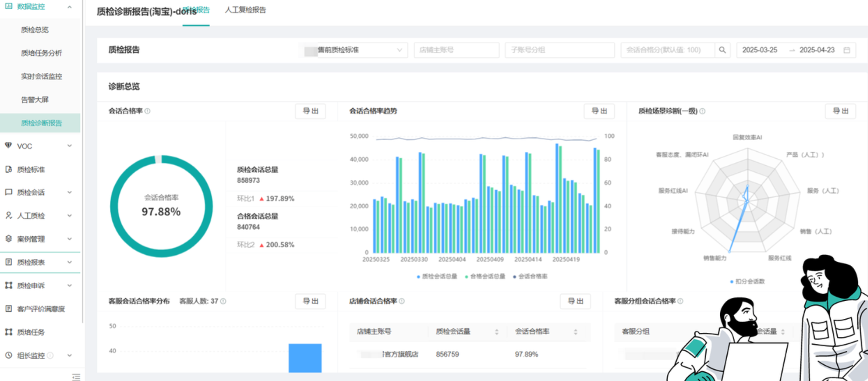Image resolution: width=868 pixels, height=381 pixels.
Task: Click the info icon next to 组长监控
Action: [x=50, y=355]
